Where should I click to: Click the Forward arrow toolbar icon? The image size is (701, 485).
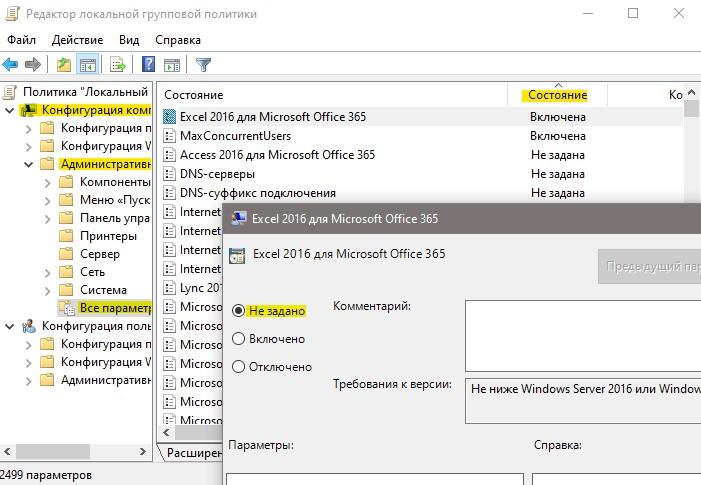(x=33, y=65)
